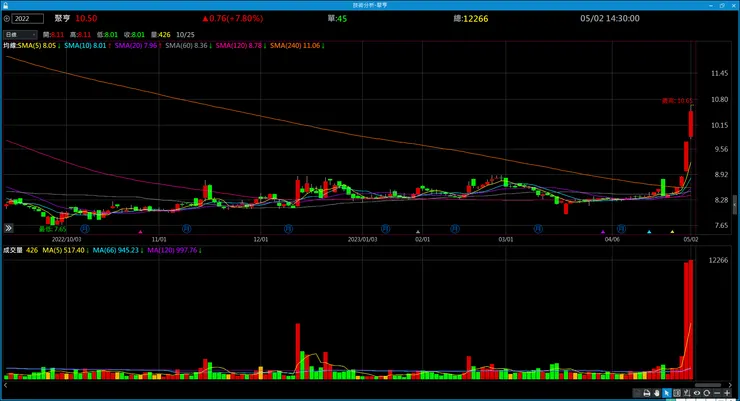Click the lowest-price label 7.65 on chart

tap(52, 229)
